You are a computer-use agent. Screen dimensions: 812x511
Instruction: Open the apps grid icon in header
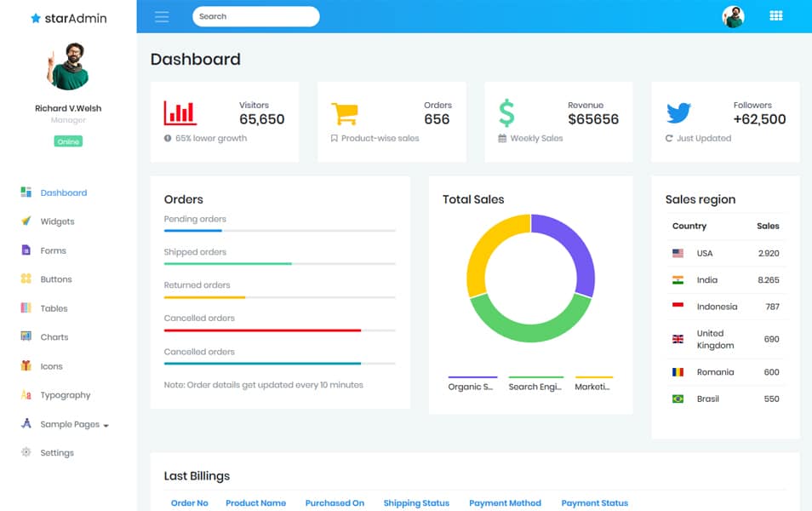(x=775, y=16)
